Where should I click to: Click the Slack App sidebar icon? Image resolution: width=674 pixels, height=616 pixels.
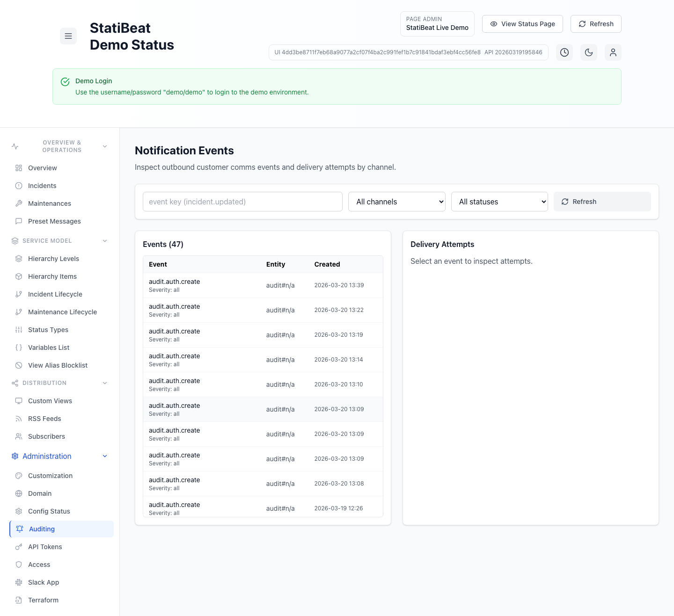tap(19, 582)
